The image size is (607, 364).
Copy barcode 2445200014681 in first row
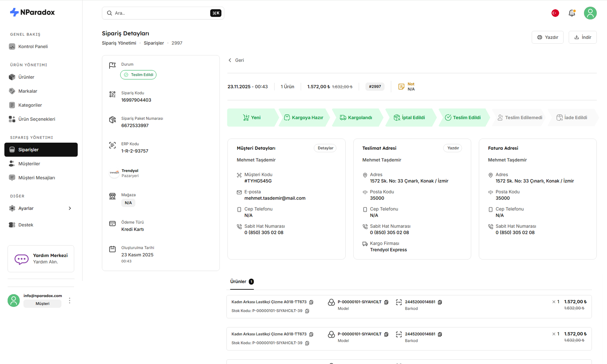[x=440, y=302]
